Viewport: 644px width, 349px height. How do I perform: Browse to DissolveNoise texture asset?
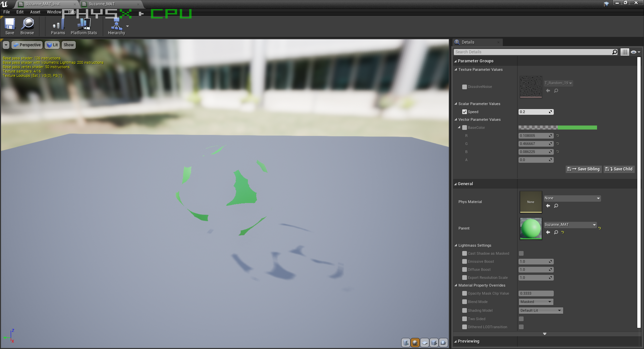pyautogui.click(x=556, y=91)
